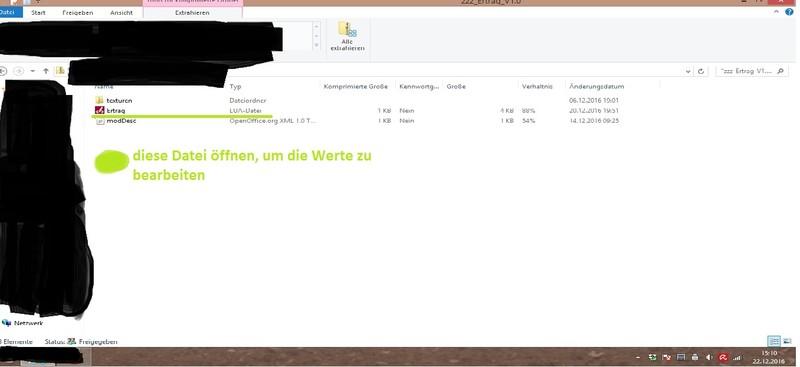
Task: Open the Freigeben ribbon tab
Action: coord(78,13)
